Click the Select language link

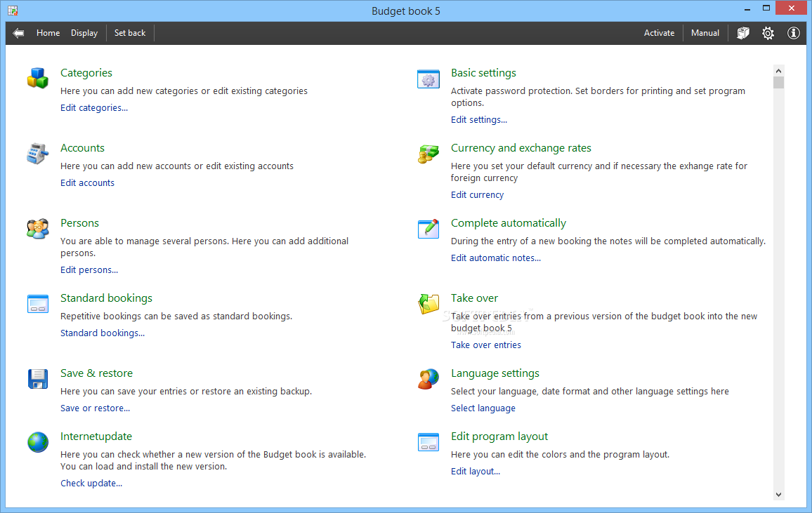pyautogui.click(x=483, y=408)
